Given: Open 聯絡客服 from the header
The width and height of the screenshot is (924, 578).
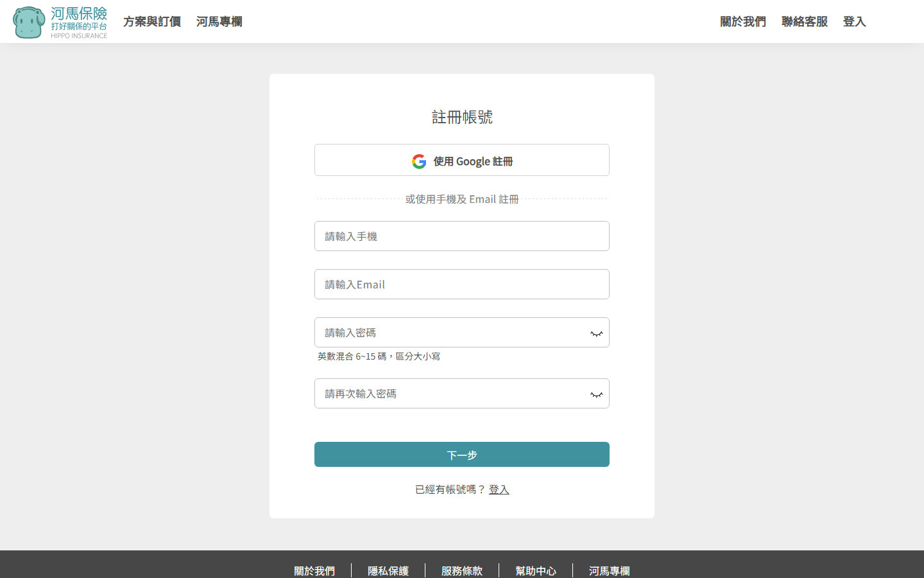Looking at the screenshot, I should tap(804, 21).
